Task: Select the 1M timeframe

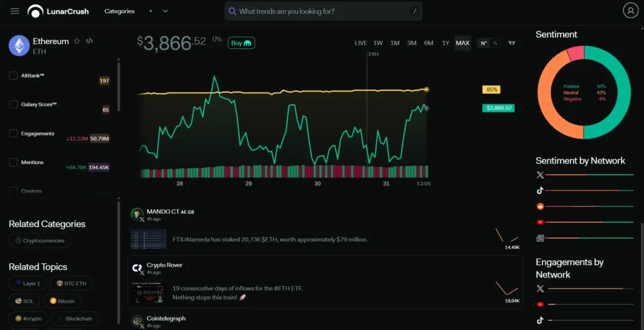Action: [x=395, y=43]
